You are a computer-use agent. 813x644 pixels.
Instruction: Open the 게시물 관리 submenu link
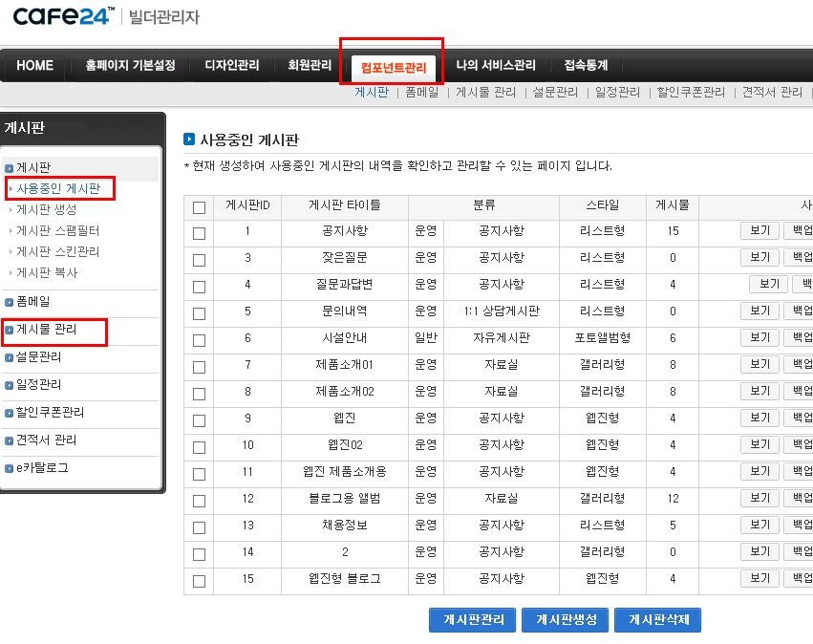pyautogui.click(x=485, y=93)
